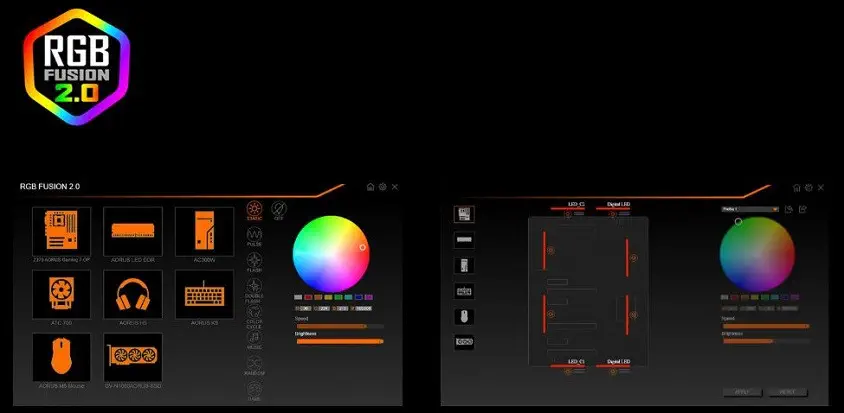
Task: Click the hex color code field in device overview window
Action: [363, 309]
